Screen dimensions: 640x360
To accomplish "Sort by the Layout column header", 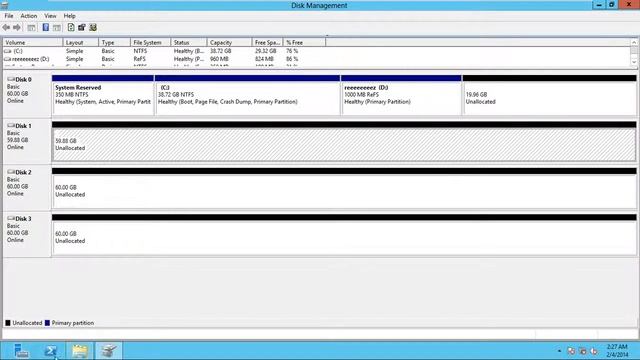I will coord(81,42).
